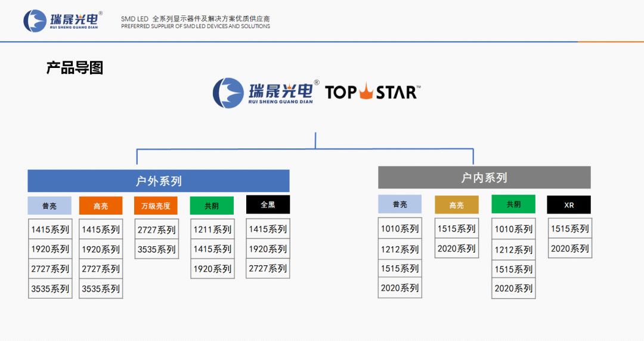Click the gold 高亮 label under 户内系列
The height and width of the screenshot is (341, 644).
[457, 204]
